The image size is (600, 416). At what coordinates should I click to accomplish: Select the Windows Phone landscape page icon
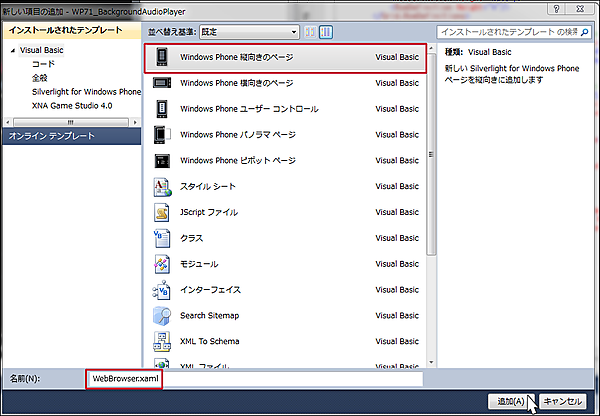[x=162, y=83]
